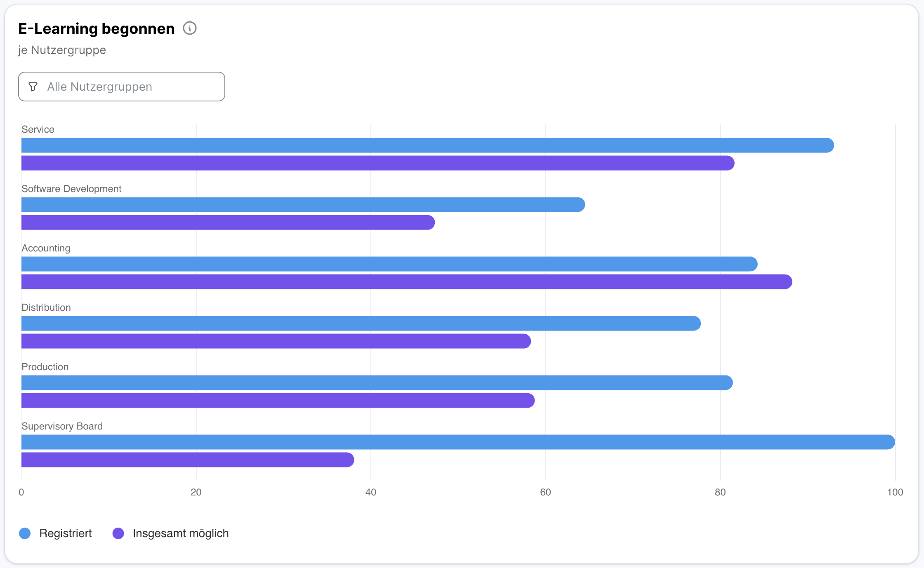Screen dimensions: 924x568
Task: Click the filter funnel icon
Action: tap(33, 87)
